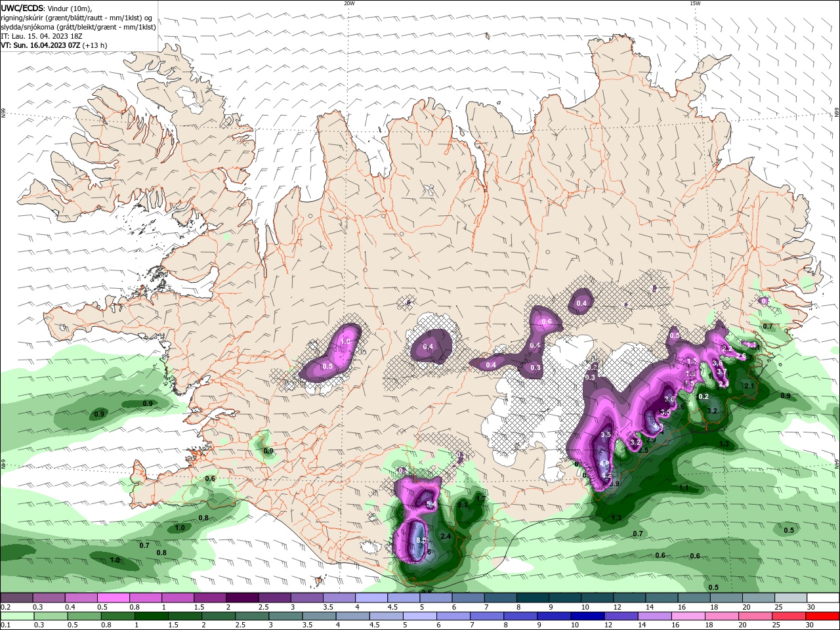Click the 15W longitude label
The image size is (840, 630).
pos(695,3)
